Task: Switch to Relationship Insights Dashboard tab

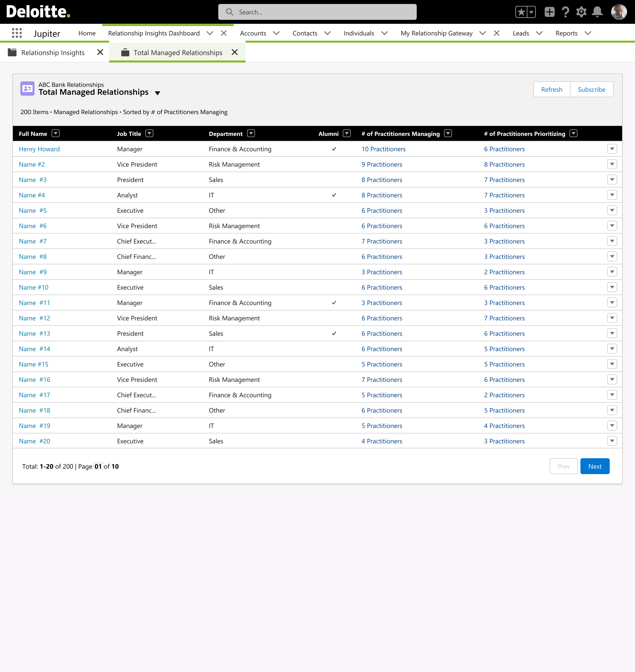Action: coord(154,33)
